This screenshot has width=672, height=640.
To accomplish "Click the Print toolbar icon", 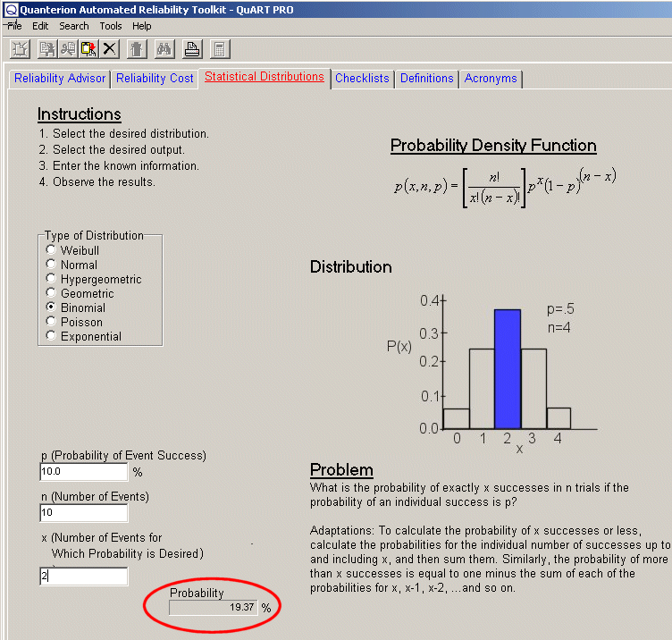I will (x=192, y=49).
